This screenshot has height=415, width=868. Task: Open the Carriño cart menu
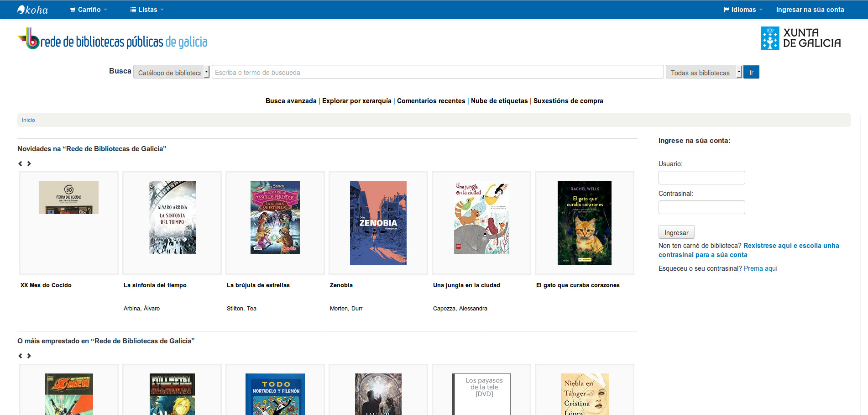click(x=89, y=10)
